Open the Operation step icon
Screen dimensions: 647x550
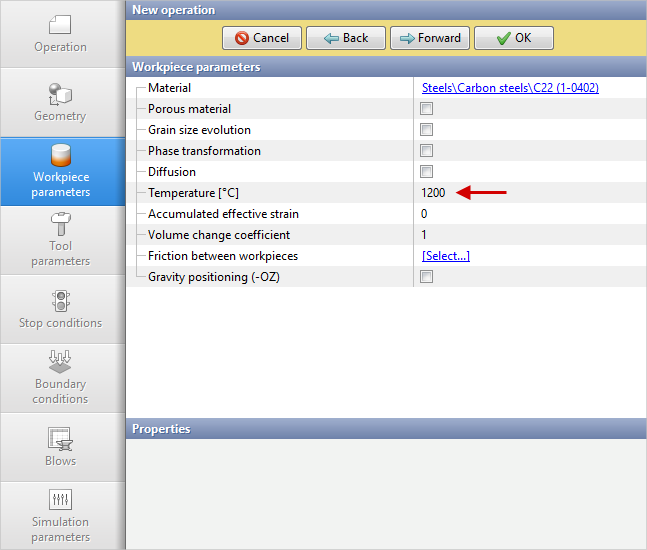60,24
